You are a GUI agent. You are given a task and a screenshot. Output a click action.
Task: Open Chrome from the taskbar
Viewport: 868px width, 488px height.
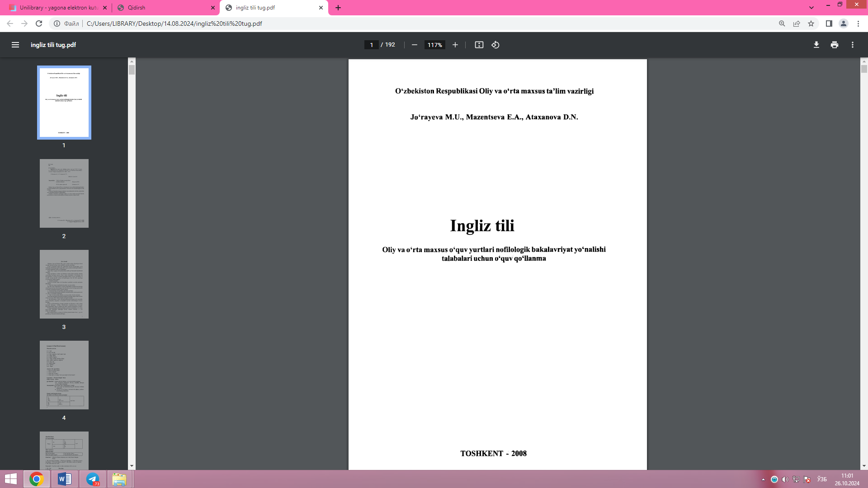(x=37, y=479)
